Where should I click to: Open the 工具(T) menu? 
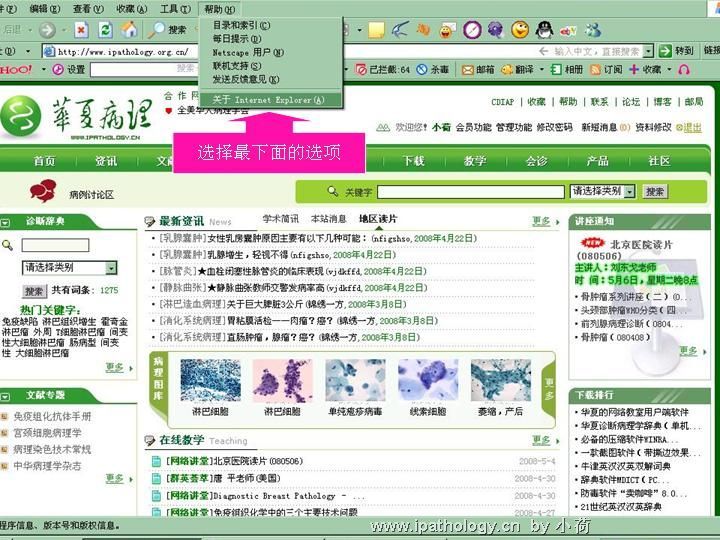click(x=175, y=9)
